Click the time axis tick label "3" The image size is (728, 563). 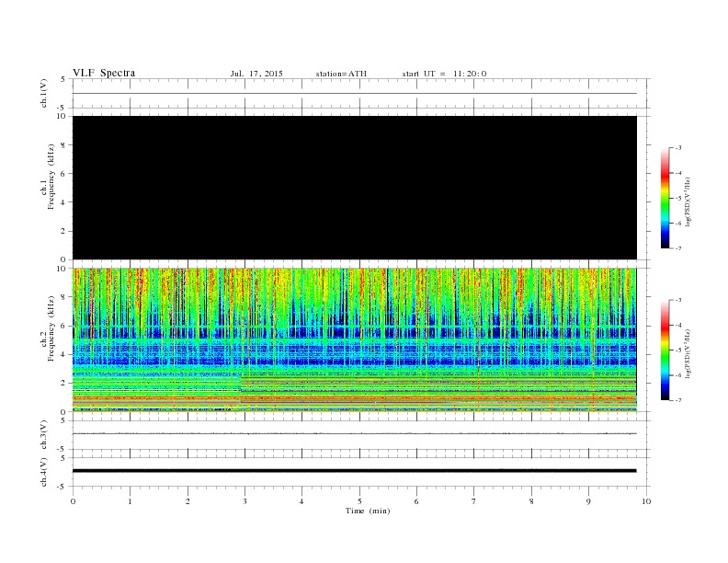pyautogui.click(x=245, y=501)
